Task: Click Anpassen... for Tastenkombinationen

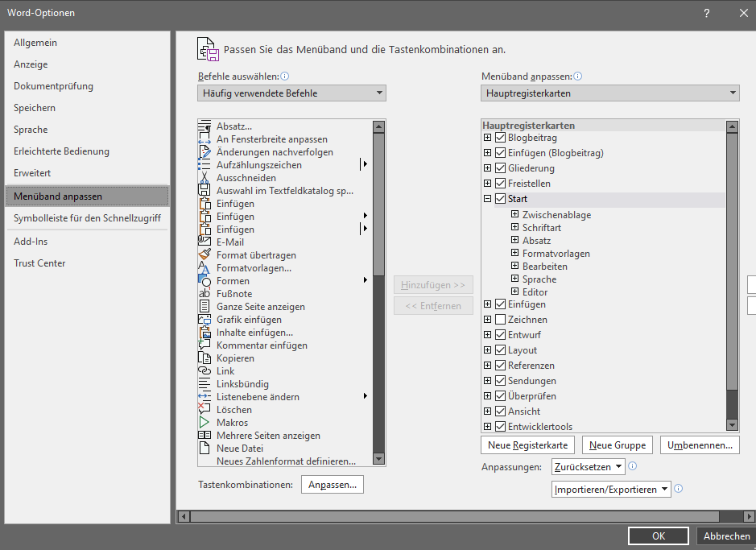Action: (333, 485)
